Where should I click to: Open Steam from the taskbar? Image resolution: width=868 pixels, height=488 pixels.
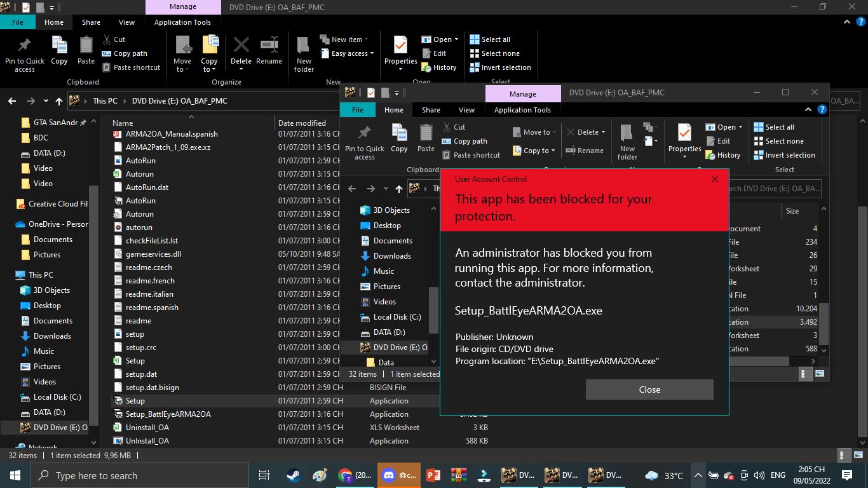click(x=294, y=475)
